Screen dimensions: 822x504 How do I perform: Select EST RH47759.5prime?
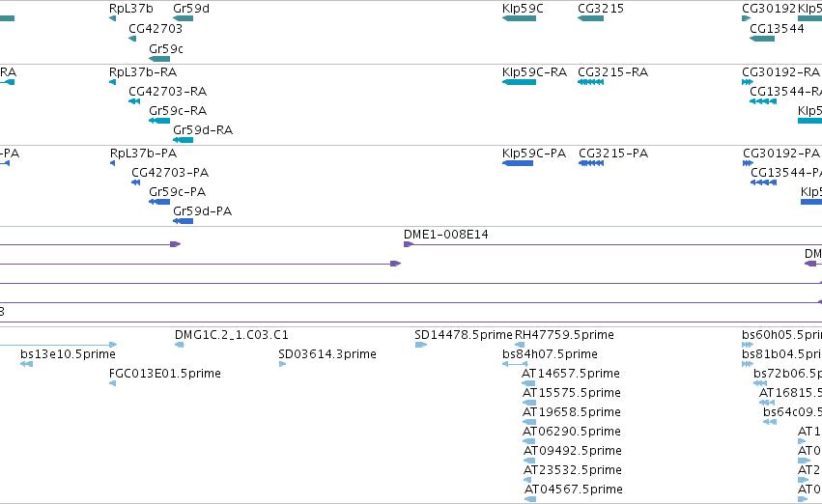(x=564, y=335)
